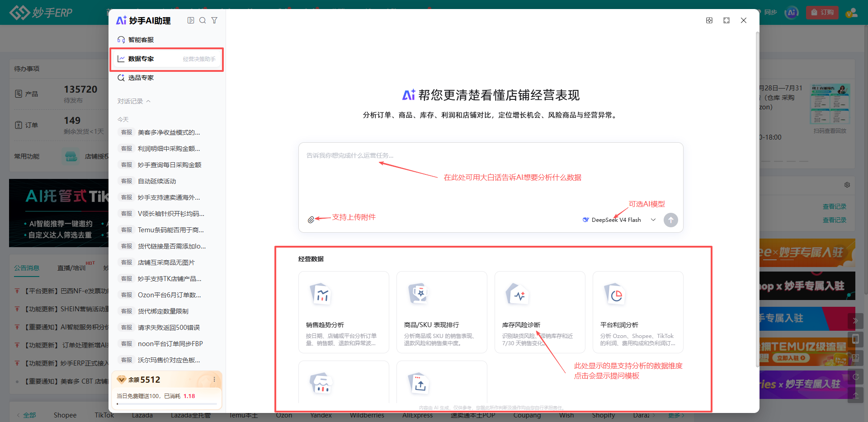Open the DeepSeek V4 Flash model dropdown
868x422 pixels.
pyautogui.click(x=619, y=220)
